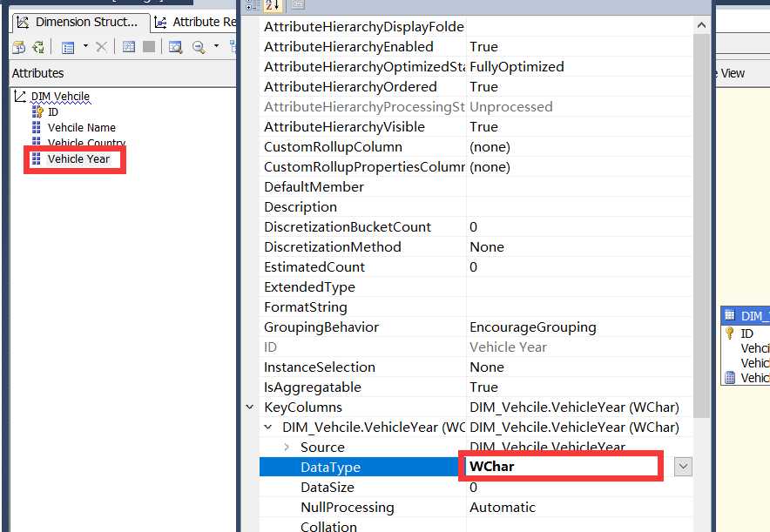770x532 pixels.
Task: Click the Vehcile Name attribute grid icon
Action: coord(37,128)
